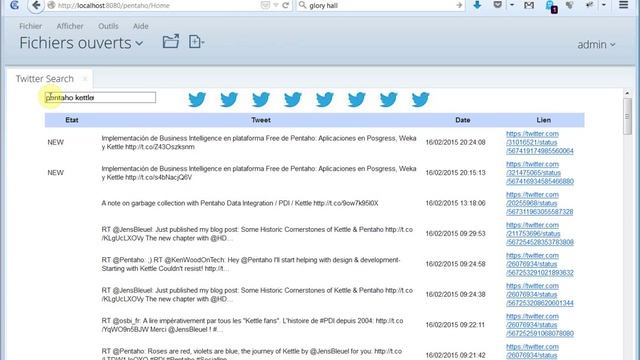Open the link for the 09:22:11 tweet
This screenshot has width=640, height=360.
(540, 325)
